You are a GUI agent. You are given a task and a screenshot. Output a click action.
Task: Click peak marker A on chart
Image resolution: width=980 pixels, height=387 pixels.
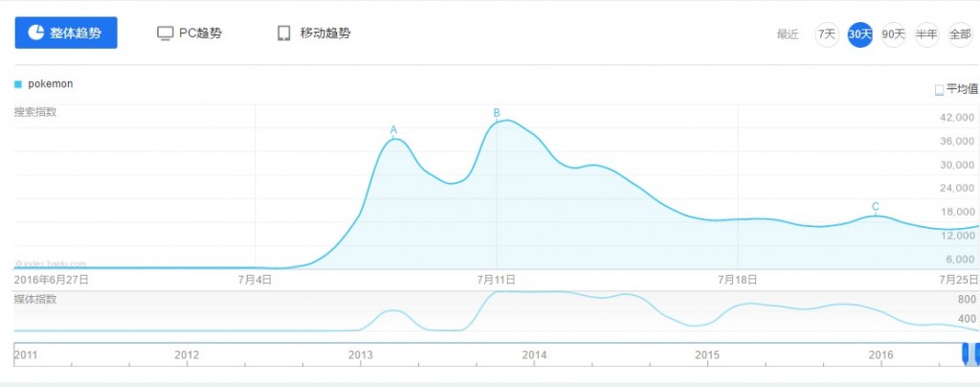[x=393, y=130]
